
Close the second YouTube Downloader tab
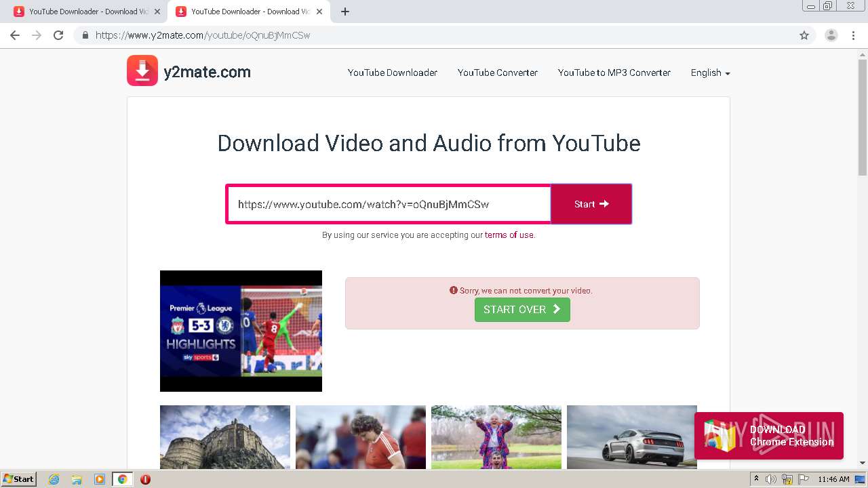tap(319, 12)
